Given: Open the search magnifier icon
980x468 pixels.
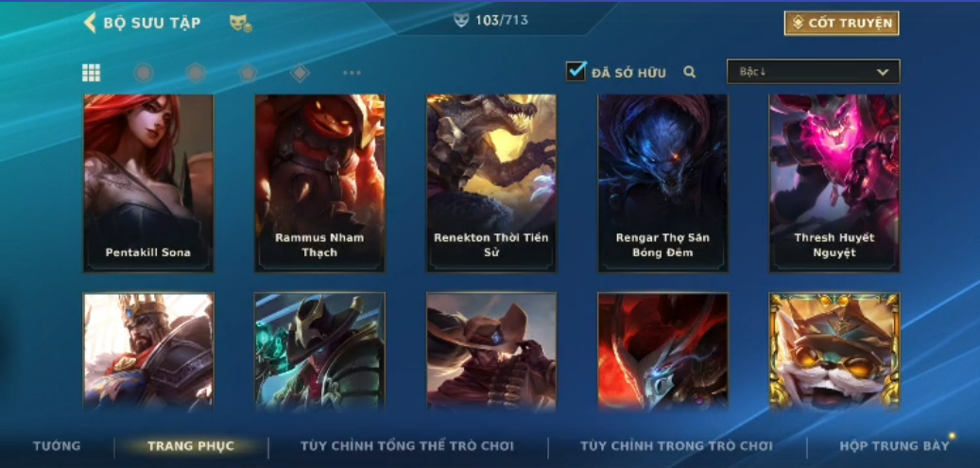Looking at the screenshot, I should (x=689, y=72).
